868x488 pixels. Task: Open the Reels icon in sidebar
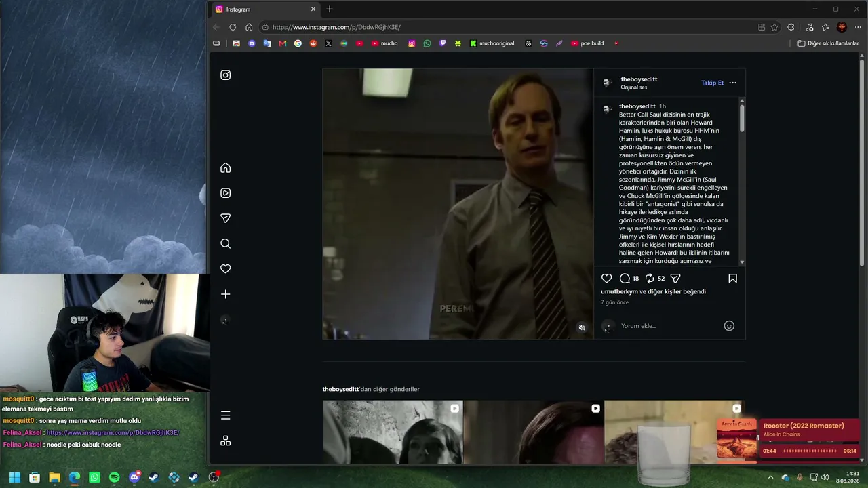tap(226, 193)
